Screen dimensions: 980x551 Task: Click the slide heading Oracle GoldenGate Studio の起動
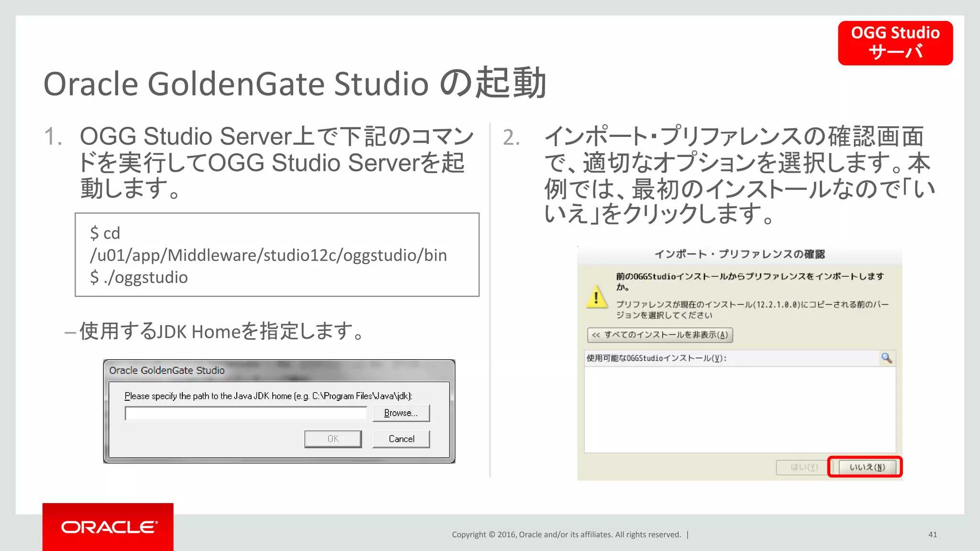[295, 83]
